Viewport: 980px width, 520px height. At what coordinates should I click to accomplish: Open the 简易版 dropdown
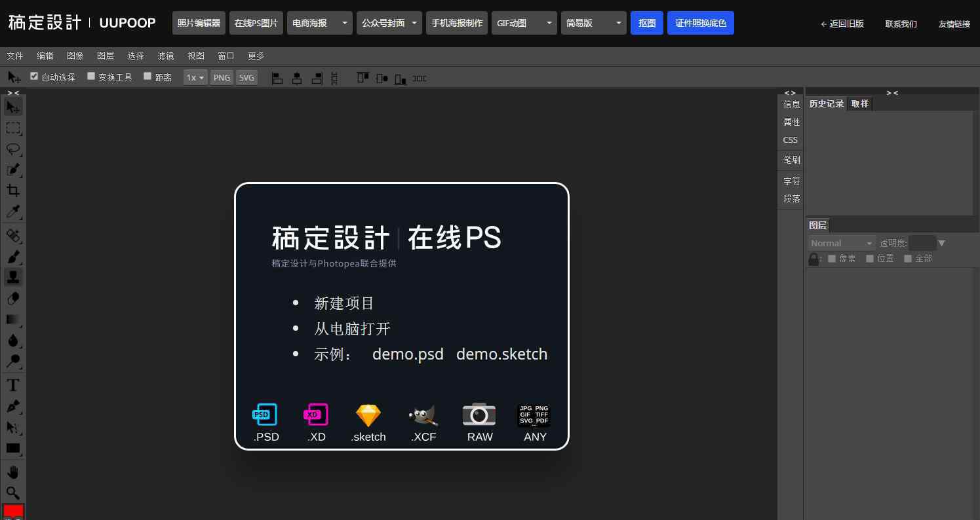594,23
